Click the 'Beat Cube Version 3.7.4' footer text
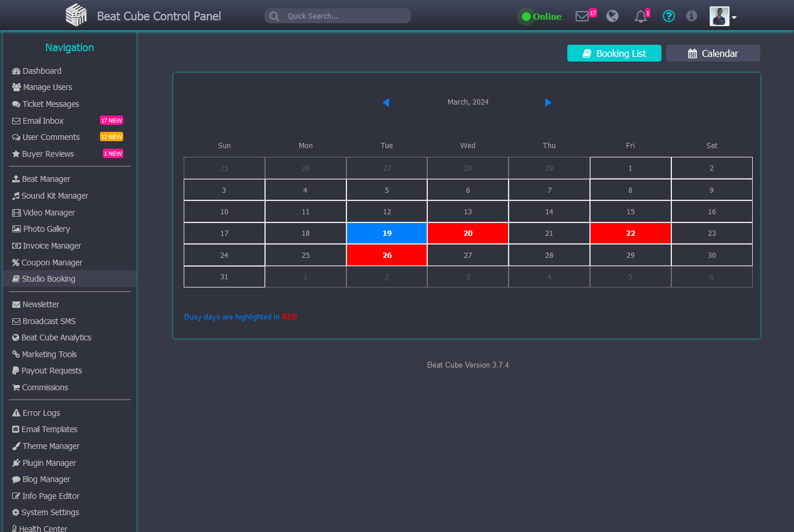Screen dimensions: 794x532 click(x=468, y=365)
